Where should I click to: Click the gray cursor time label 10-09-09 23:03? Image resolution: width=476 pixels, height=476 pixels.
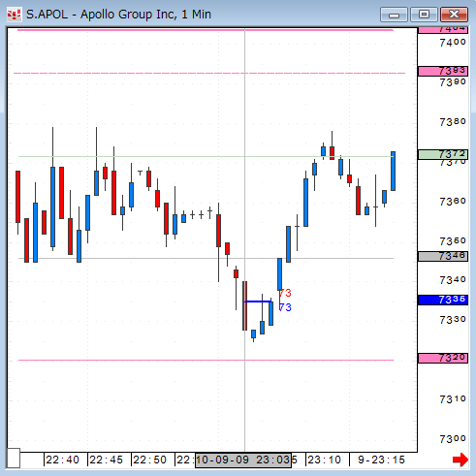click(243, 460)
